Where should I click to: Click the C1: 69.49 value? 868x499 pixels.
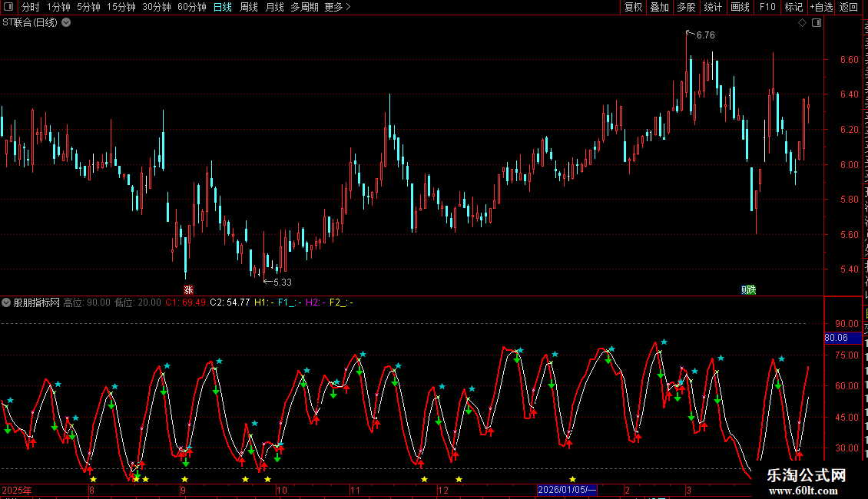click(x=185, y=302)
